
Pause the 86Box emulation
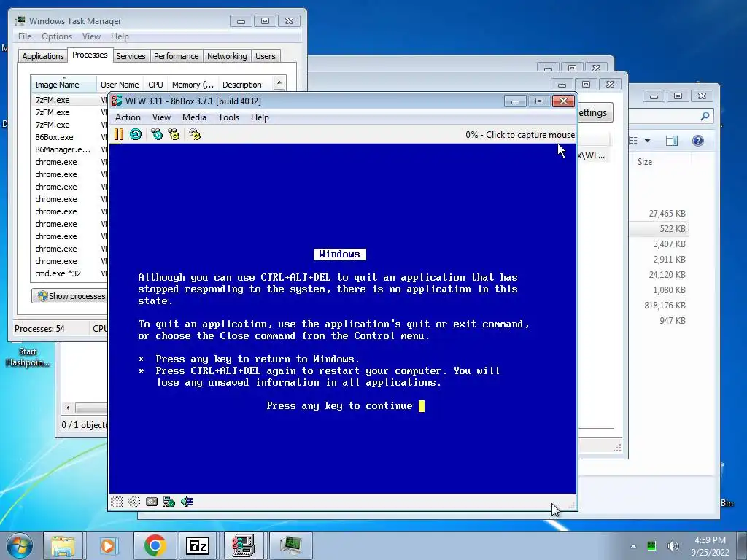click(119, 135)
